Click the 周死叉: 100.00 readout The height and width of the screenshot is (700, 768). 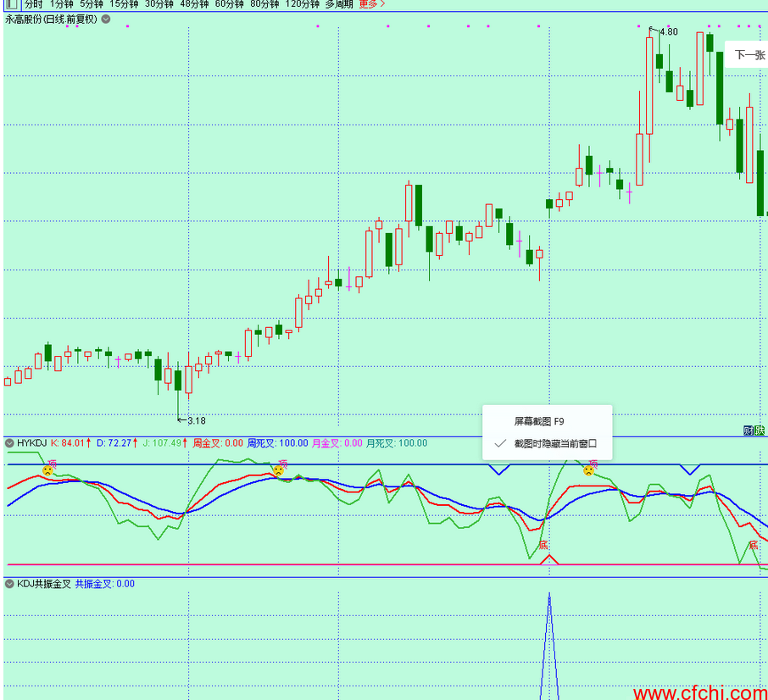[x=278, y=443]
